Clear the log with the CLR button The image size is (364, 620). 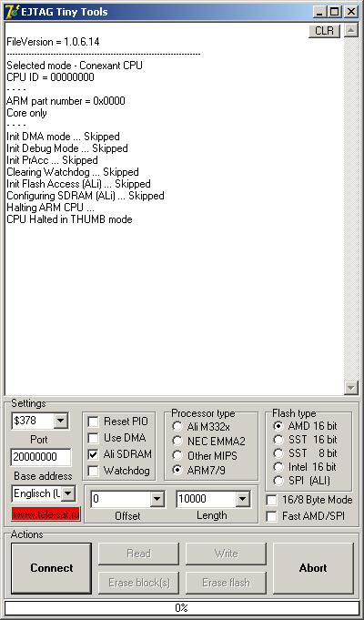coord(324,31)
